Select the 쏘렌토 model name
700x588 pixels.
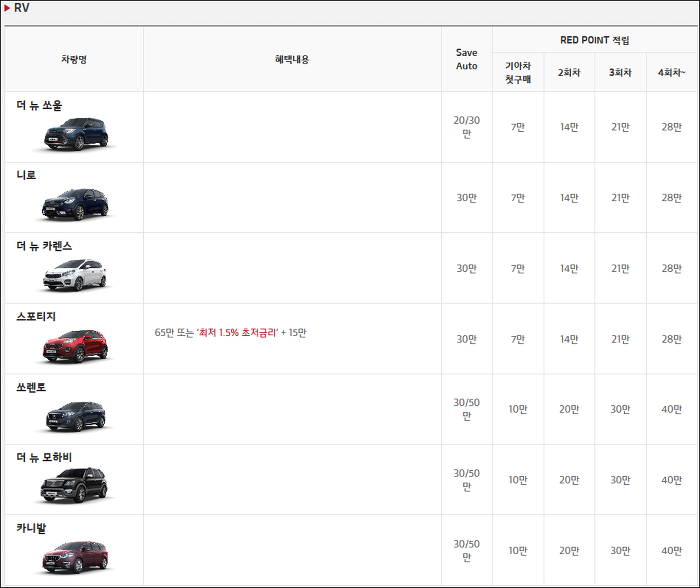[x=31, y=387]
